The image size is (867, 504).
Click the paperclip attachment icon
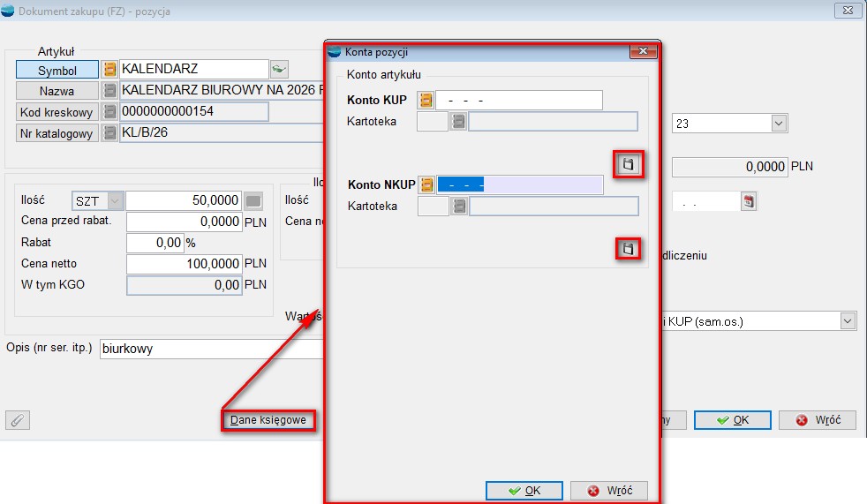(18, 420)
